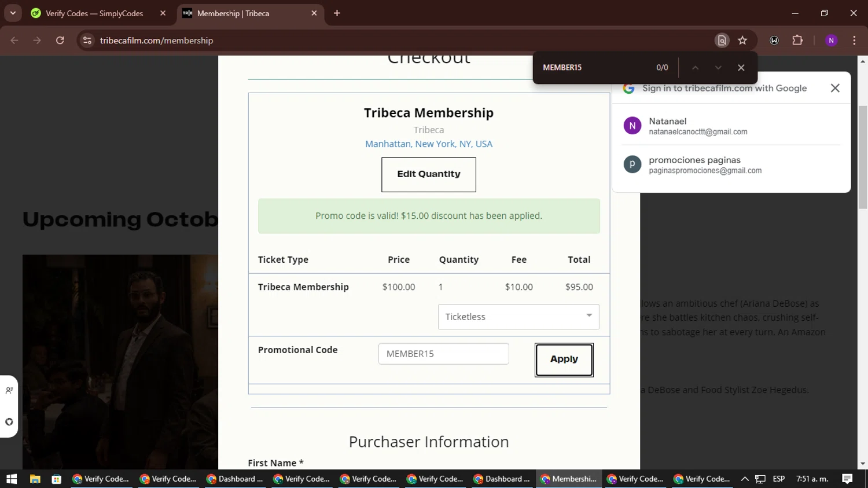Open the Chrome profile N avatar
The height and width of the screenshot is (488, 868).
[x=831, y=41]
